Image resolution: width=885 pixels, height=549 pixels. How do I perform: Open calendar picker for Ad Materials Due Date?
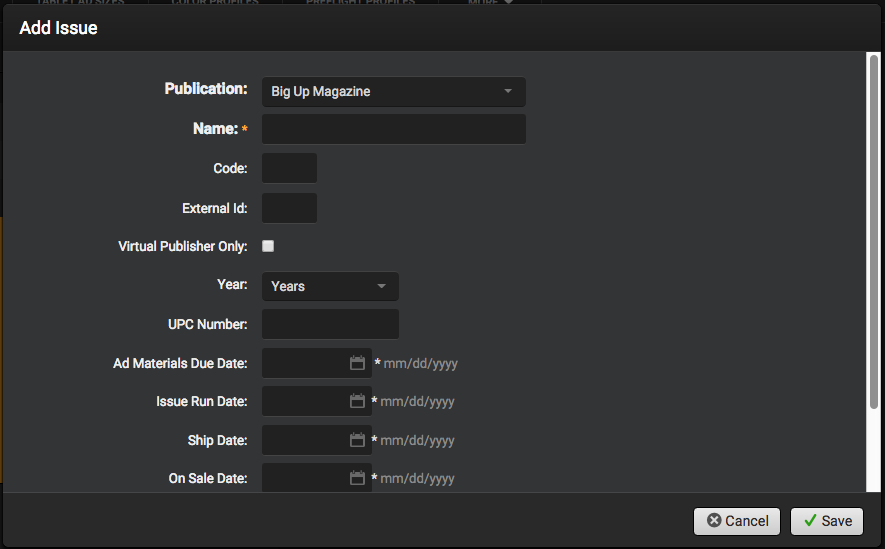358,363
